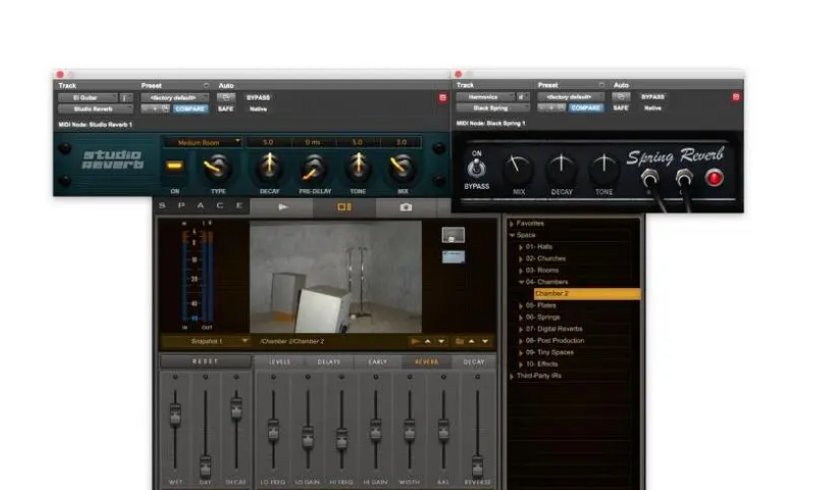Flip the ON/BYPASS toggle switch on Spring Reverb

coord(476,169)
